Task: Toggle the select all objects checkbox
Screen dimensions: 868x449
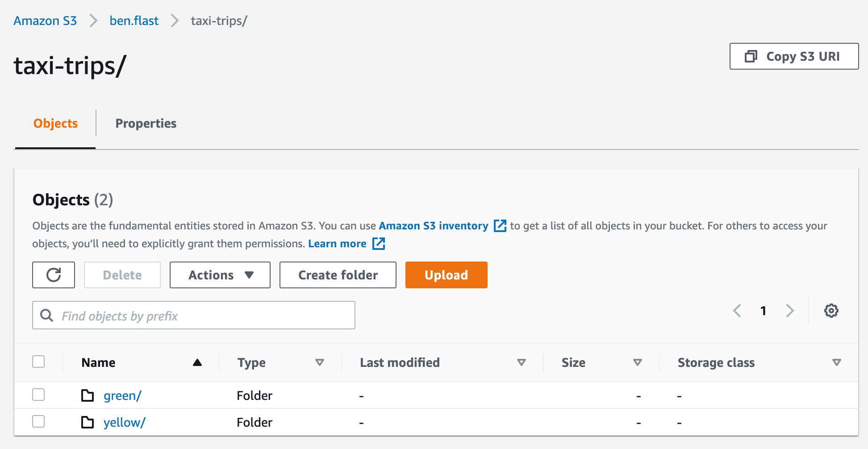Action: pos(39,362)
